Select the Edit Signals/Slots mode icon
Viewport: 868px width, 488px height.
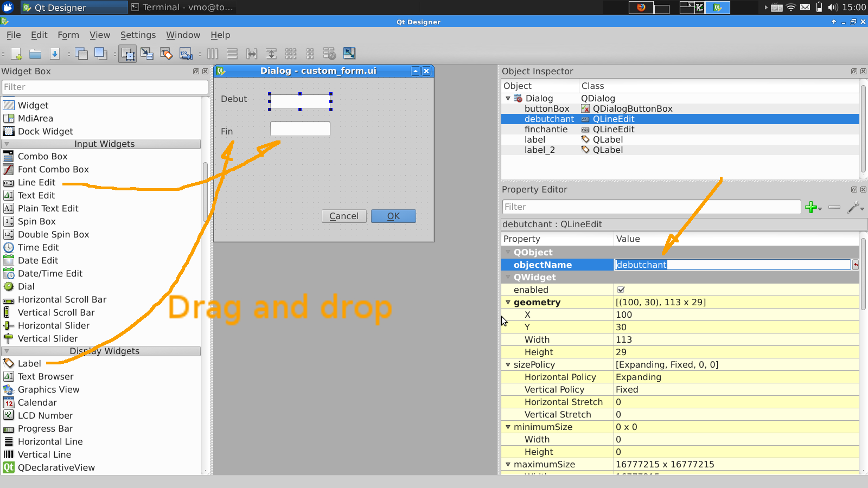[147, 54]
